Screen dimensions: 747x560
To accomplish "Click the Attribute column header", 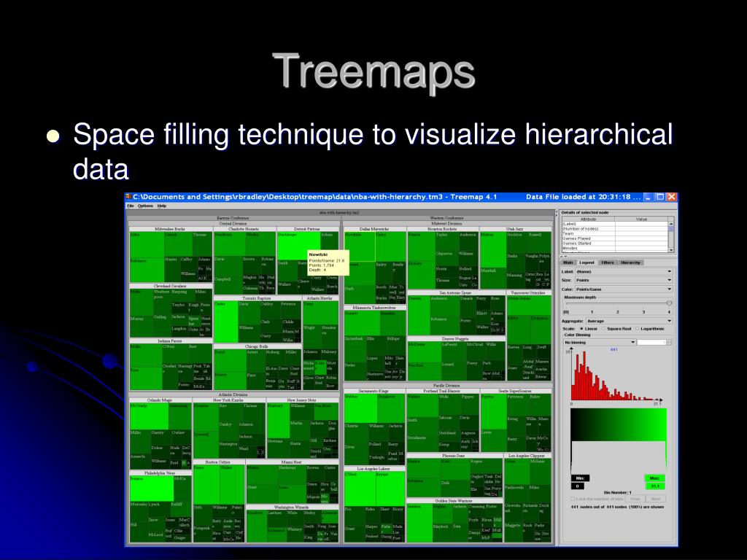I will click(x=589, y=219).
